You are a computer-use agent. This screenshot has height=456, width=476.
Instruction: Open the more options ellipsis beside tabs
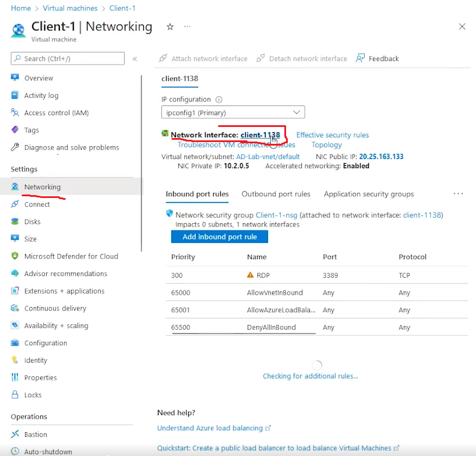point(458,193)
